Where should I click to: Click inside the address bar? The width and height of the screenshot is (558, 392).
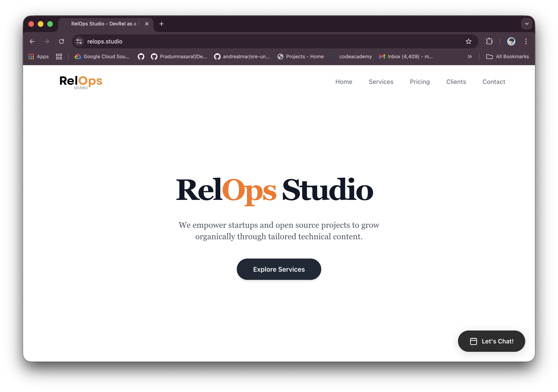point(170,41)
